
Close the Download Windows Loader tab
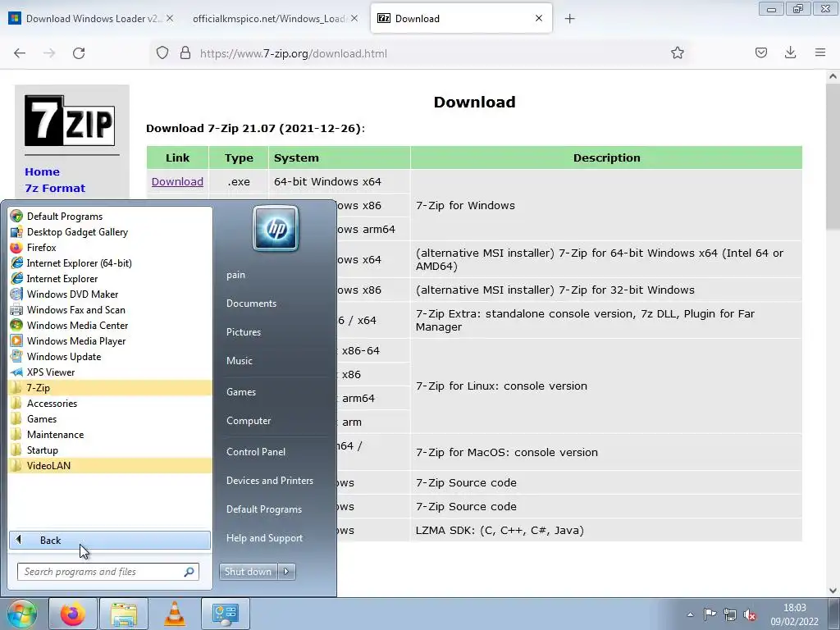170,18
